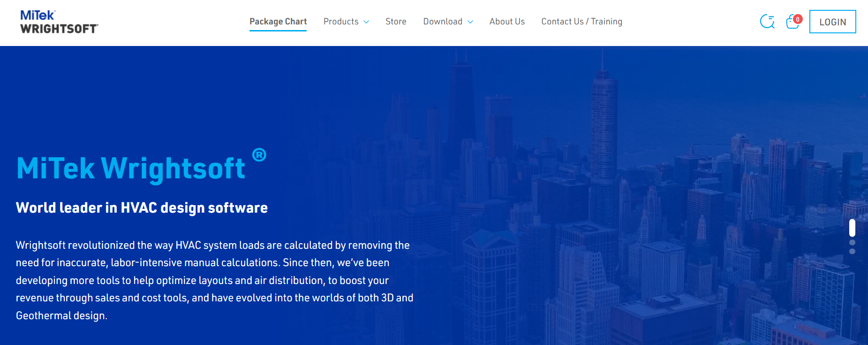Click the MiTek Wrightsoft logo

pos(59,22)
